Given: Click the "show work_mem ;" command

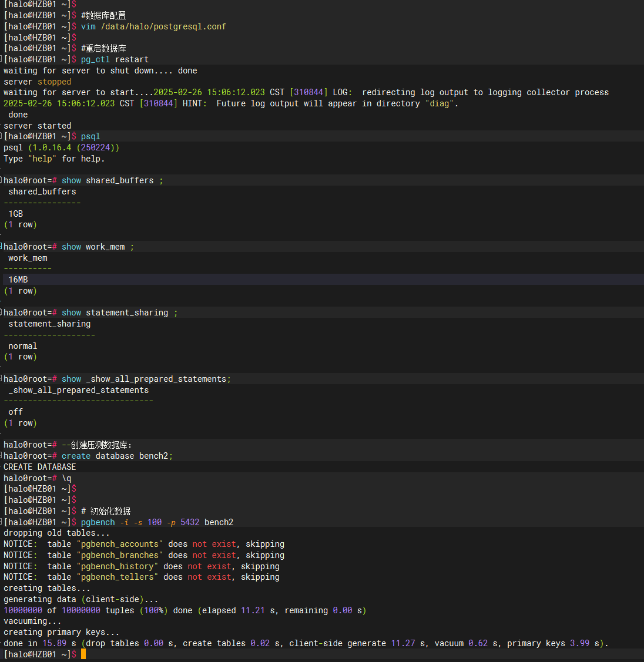Looking at the screenshot, I should (x=98, y=247).
